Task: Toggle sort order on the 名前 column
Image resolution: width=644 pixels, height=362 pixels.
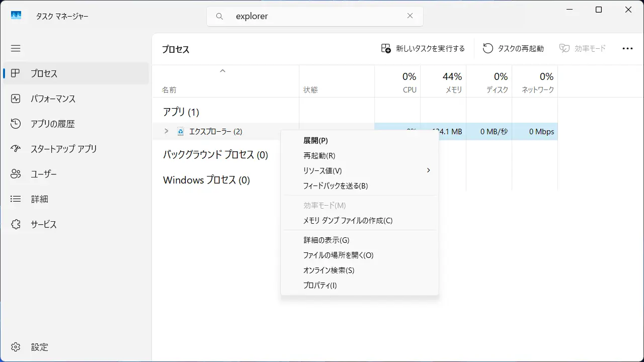Action: point(170,89)
